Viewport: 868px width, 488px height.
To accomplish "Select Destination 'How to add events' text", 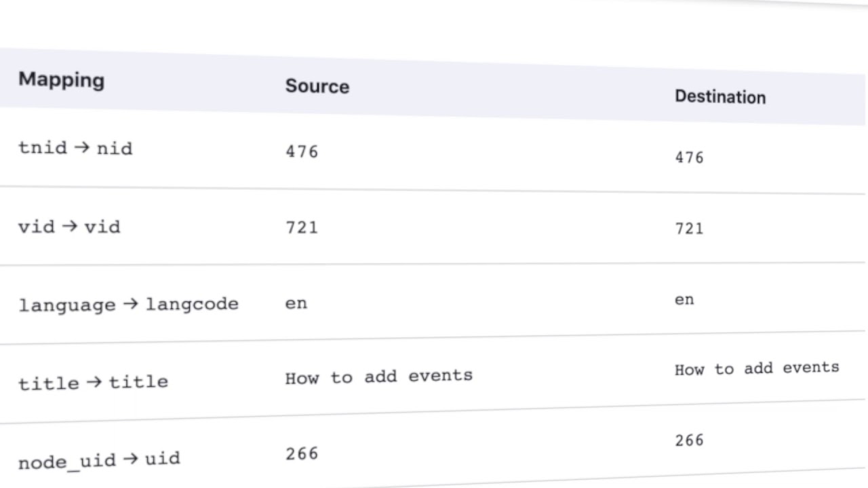I will pos(757,368).
